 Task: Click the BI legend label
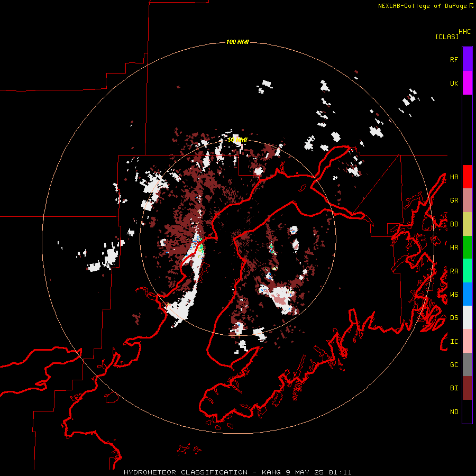pos(454,388)
